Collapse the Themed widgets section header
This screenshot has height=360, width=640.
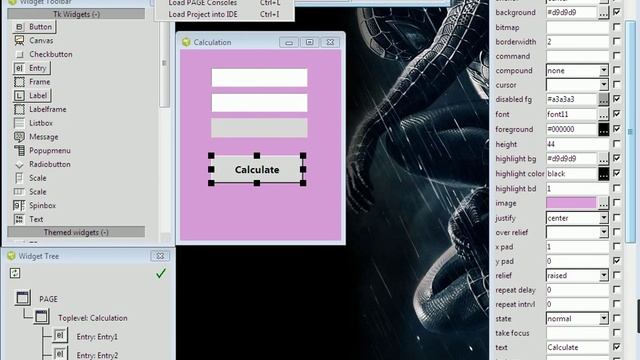(76, 232)
